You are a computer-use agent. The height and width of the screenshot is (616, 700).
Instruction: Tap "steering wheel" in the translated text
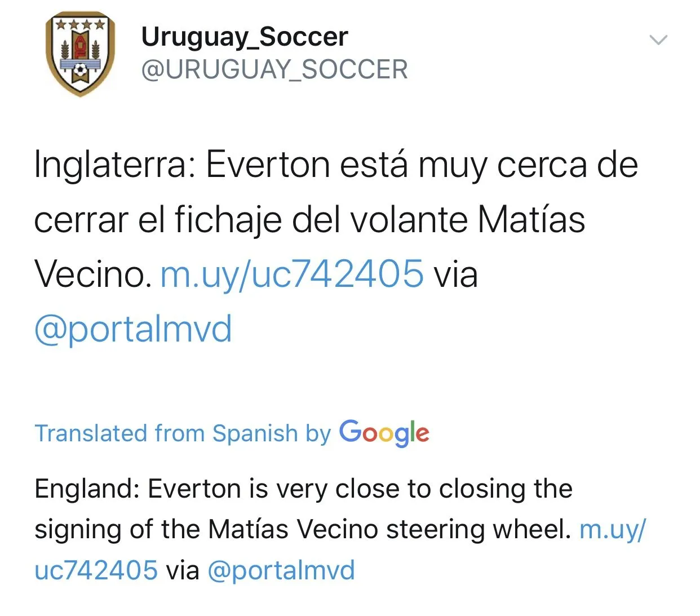click(479, 529)
